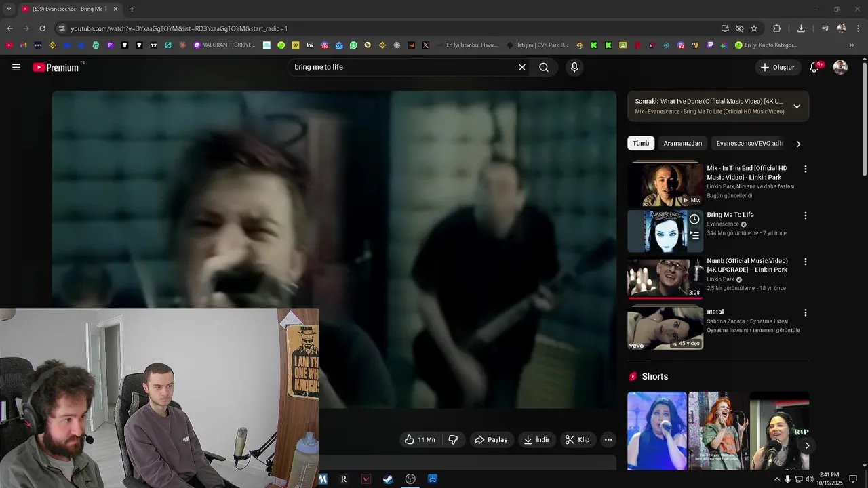Click the crossed-eye tracking protection icon

pyautogui.click(x=740, y=28)
